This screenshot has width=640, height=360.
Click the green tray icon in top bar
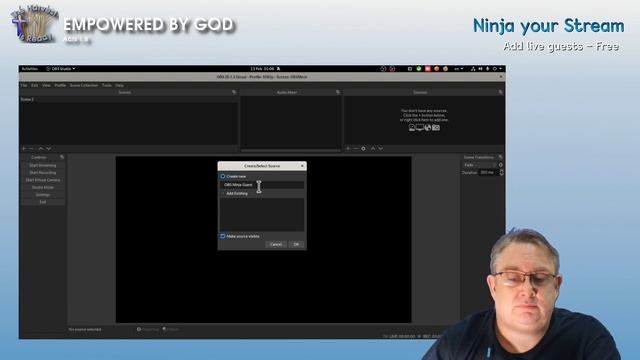point(419,69)
